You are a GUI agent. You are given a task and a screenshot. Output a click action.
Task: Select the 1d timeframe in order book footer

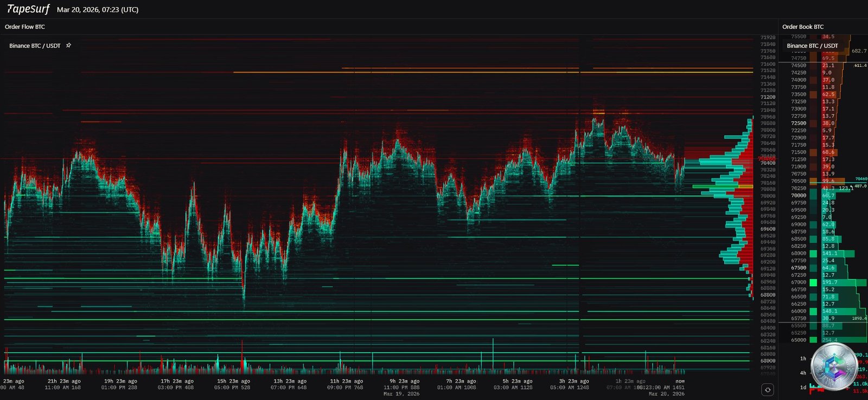point(803,388)
